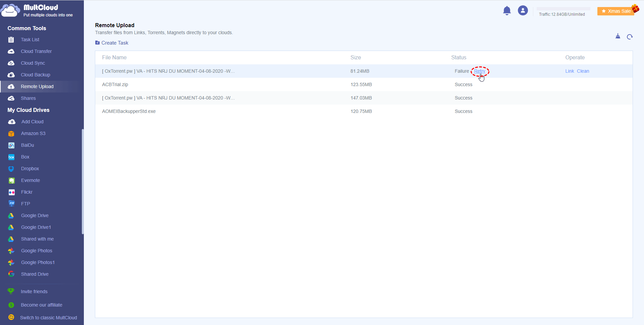Click Become our affiliate
Viewport: 644px width, 325px height.
pyautogui.click(x=42, y=305)
